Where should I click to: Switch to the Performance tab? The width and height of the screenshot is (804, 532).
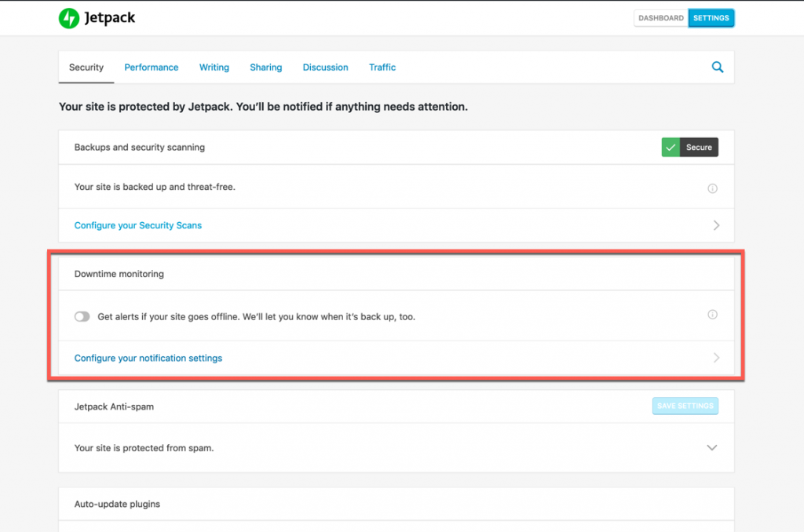click(151, 67)
